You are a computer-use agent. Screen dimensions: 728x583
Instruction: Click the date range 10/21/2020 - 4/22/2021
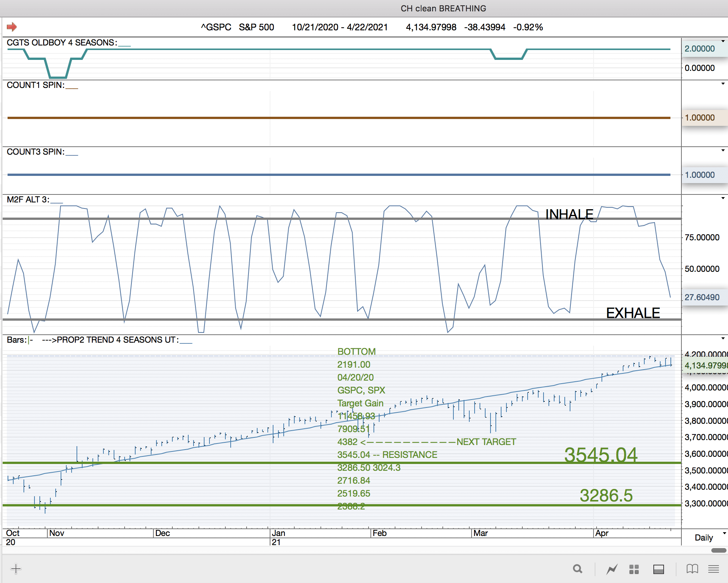pyautogui.click(x=340, y=27)
